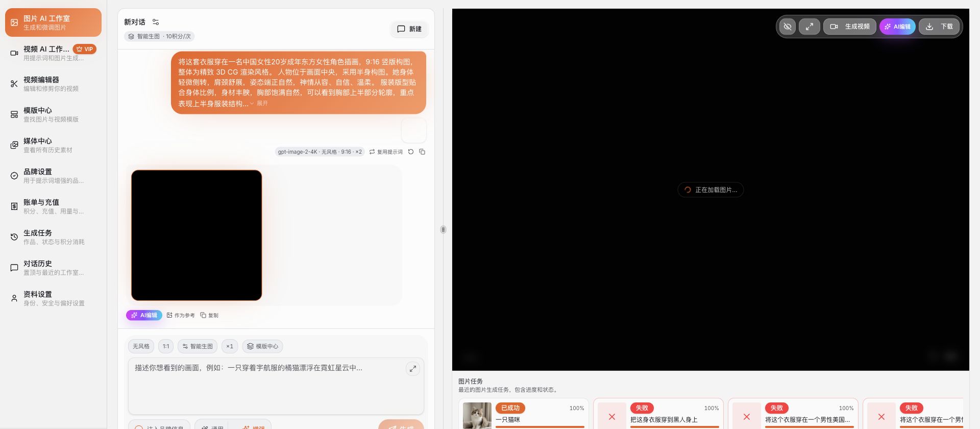Click the 正在加载图片 loading indicator
This screenshot has height=429, width=980.
coord(710,189)
